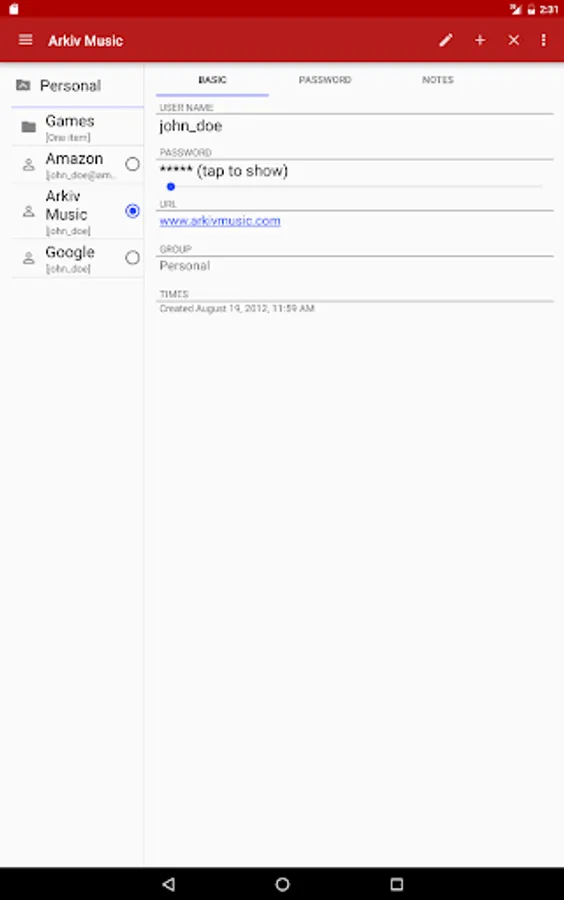564x900 pixels.
Task: Tap Android back navigation button
Action: (169, 884)
